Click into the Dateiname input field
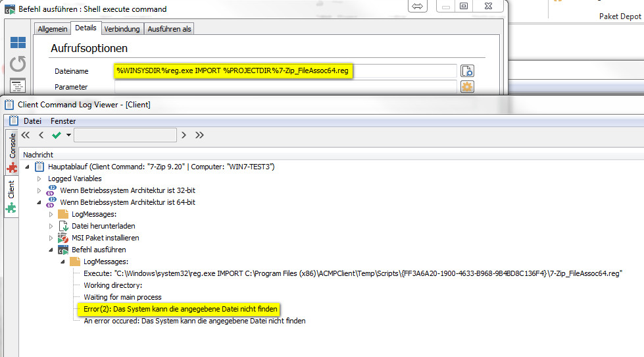This screenshot has width=644, height=357. pyautogui.click(x=285, y=70)
